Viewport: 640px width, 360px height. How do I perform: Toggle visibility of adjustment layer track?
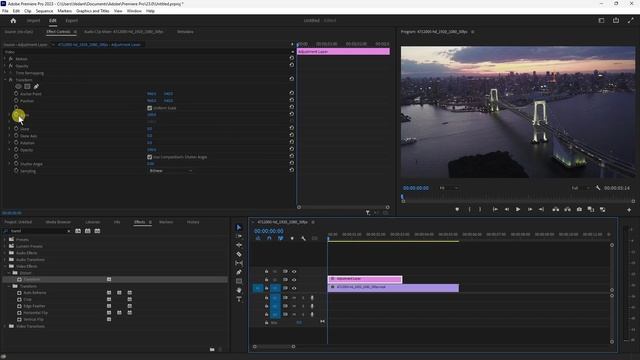coord(294,280)
